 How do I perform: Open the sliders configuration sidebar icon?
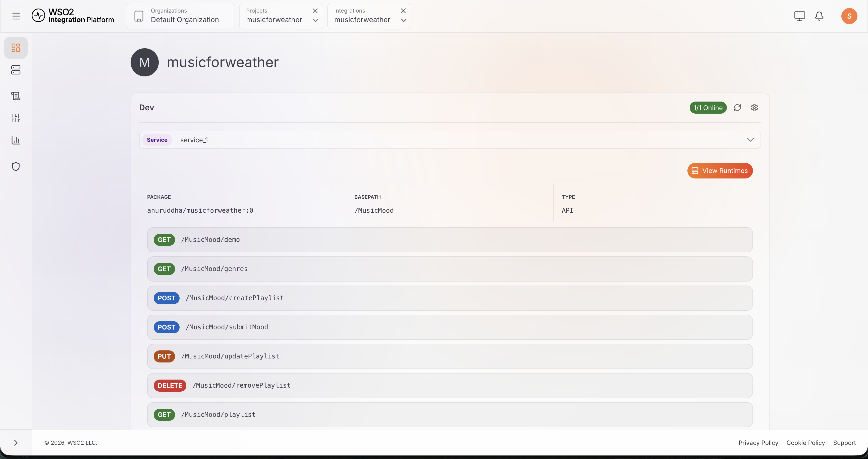coord(16,118)
